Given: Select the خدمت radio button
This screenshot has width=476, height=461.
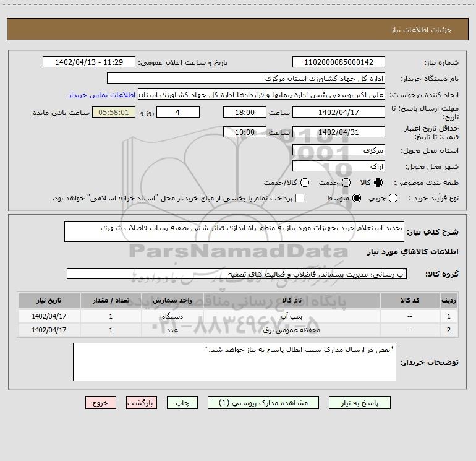Looking at the screenshot, I should (346, 183).
